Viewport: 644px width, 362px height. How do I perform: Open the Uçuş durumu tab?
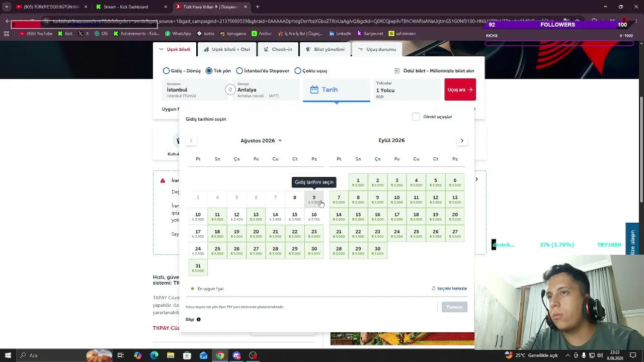[x=377, y=49]
